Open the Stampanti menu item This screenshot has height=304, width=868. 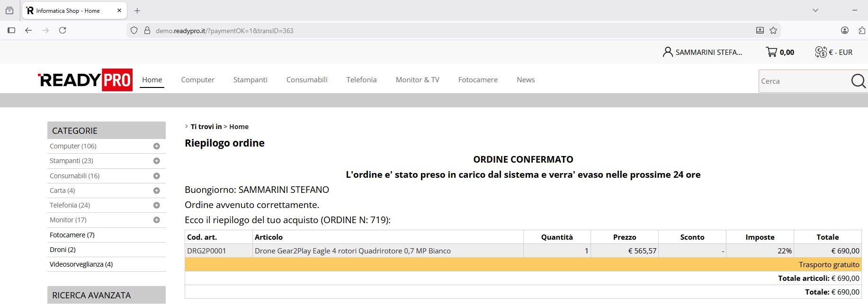pyautogui.click(x=250, y=80)
